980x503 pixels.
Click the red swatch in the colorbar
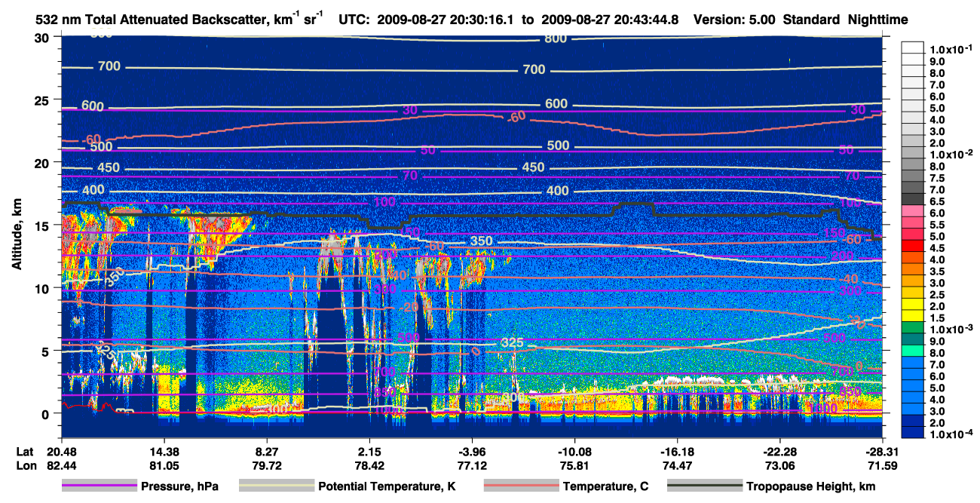[x=912, y=247]
